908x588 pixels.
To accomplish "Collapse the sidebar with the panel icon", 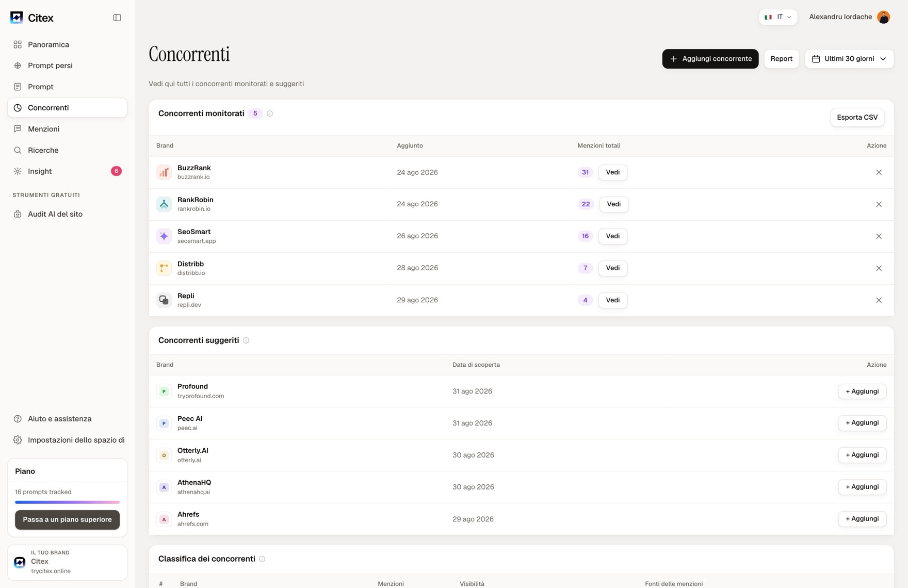I will [117, 18].
